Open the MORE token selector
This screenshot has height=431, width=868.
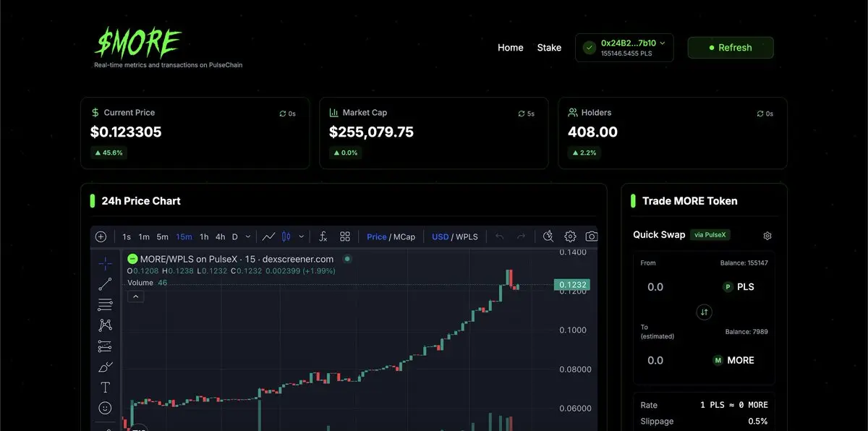[733, 360]
